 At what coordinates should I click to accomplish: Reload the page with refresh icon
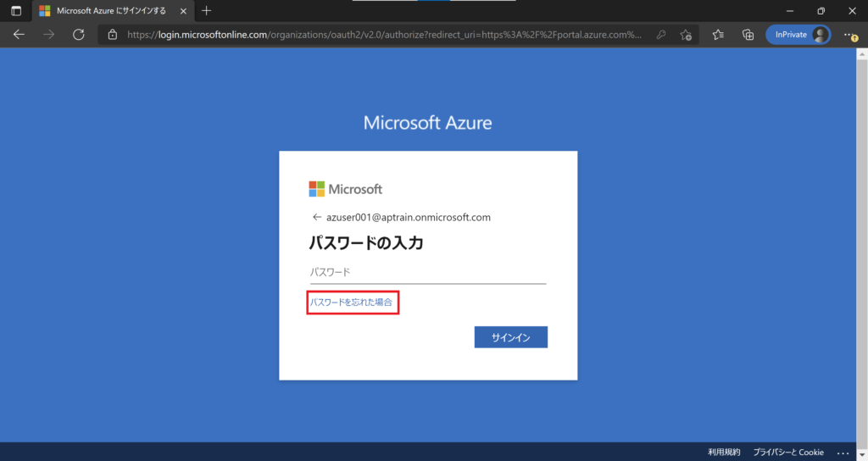[79, 34]
